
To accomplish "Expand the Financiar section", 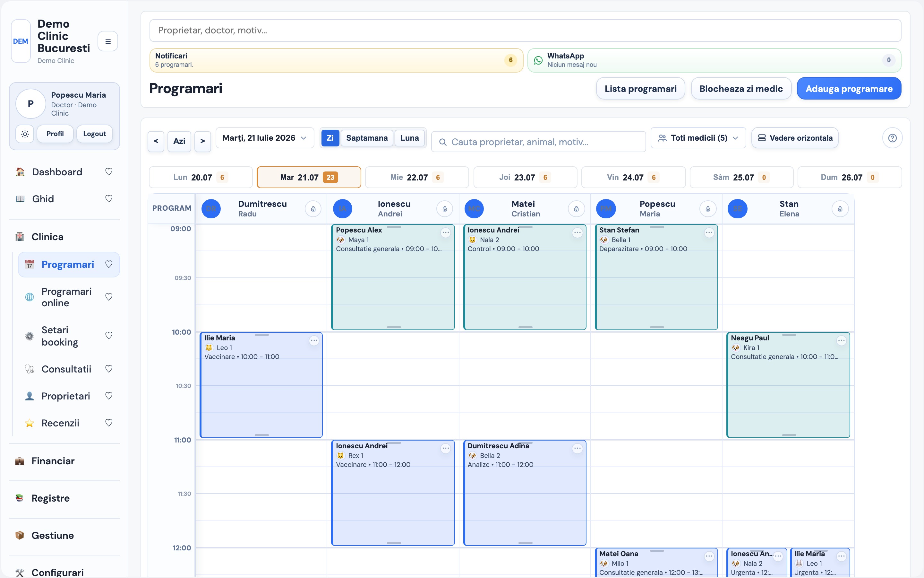I will pos(53,461).
